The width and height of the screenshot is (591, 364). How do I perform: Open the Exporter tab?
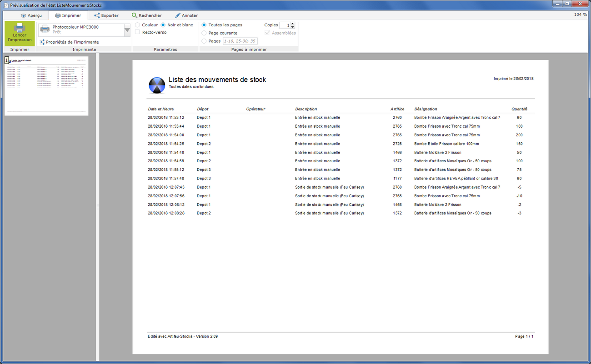(106, 15)
